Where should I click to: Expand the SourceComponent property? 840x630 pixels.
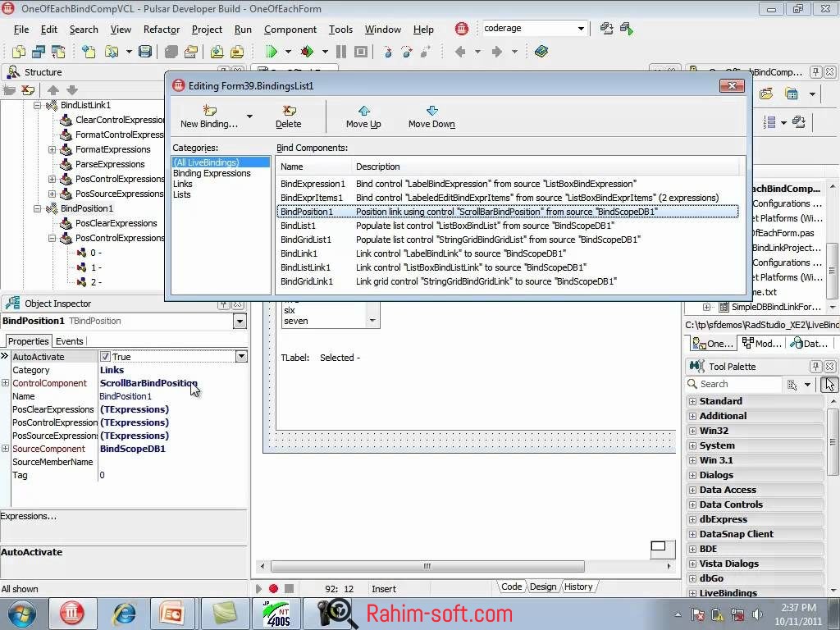pos(6,449)
